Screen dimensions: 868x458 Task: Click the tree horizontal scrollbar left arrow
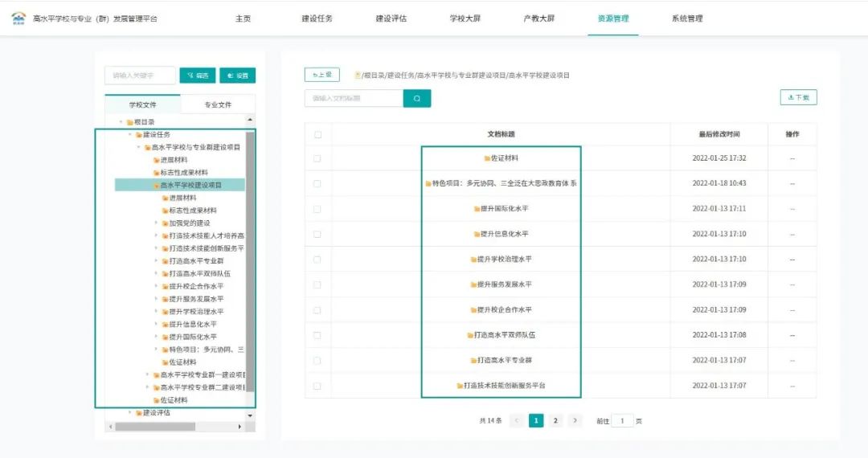(x=111, y=427)
